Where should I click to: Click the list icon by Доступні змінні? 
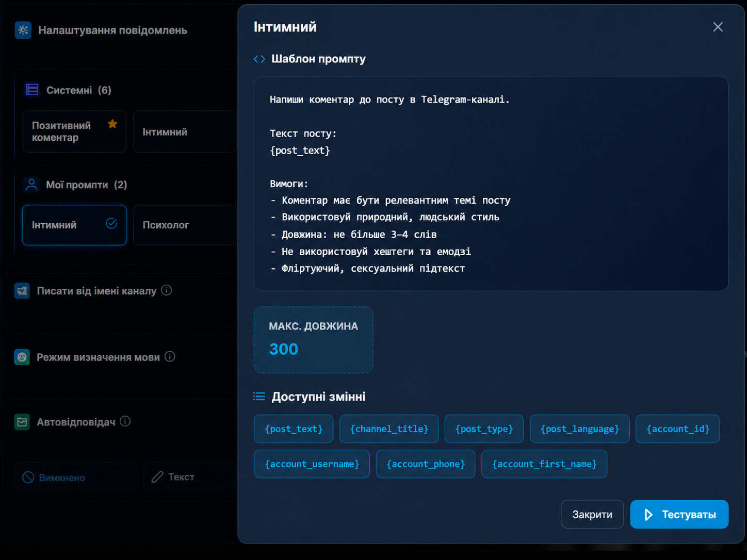(259, 396)
